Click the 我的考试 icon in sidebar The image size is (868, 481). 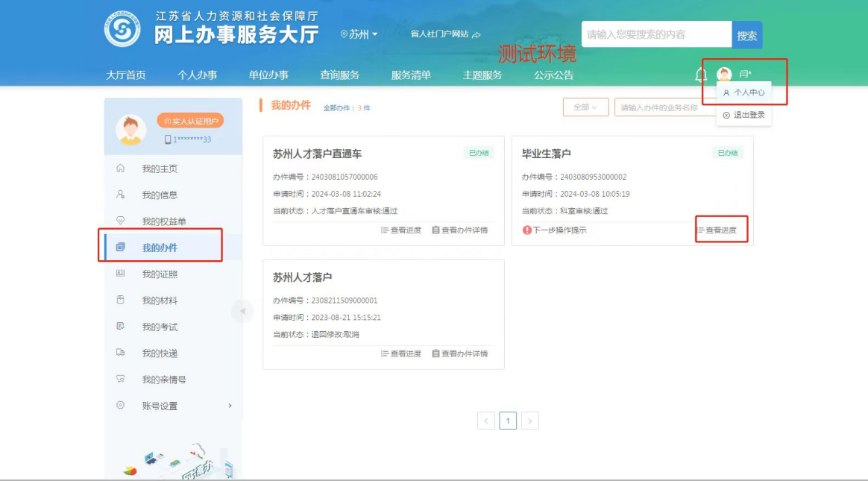121,327
